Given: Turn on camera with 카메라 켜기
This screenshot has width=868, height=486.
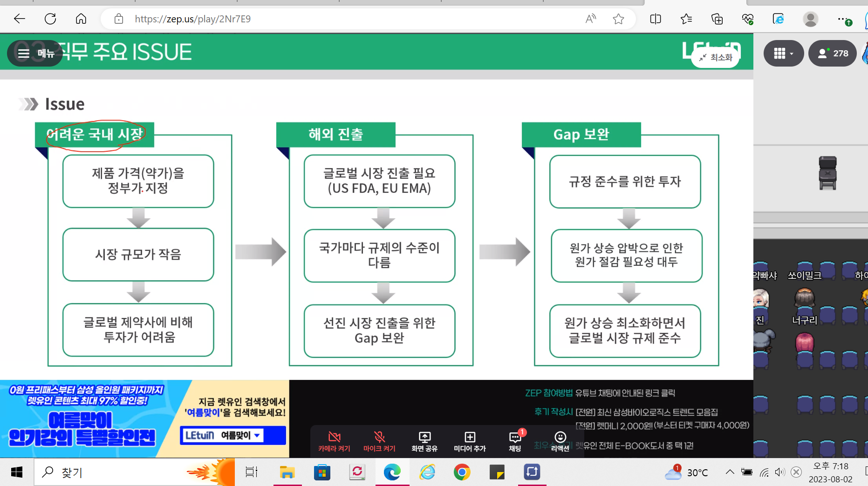Looking at the screenshot, I should (x=334, y=441).
